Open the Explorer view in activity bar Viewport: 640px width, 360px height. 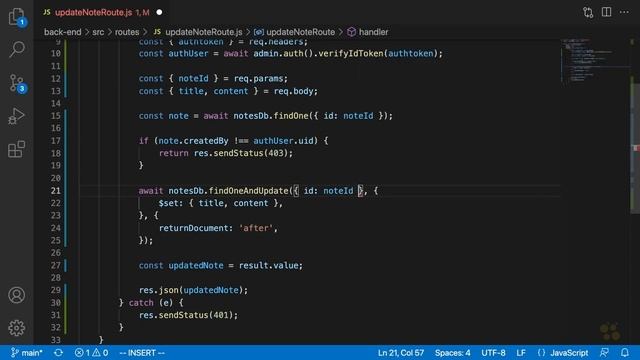[16, 16]
